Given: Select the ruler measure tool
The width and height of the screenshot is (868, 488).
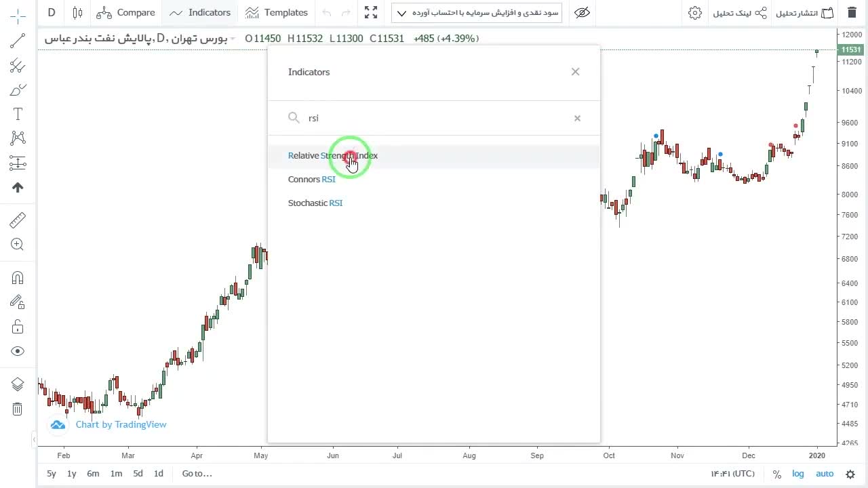Looking at the screenshot, I should click(18, 220).
